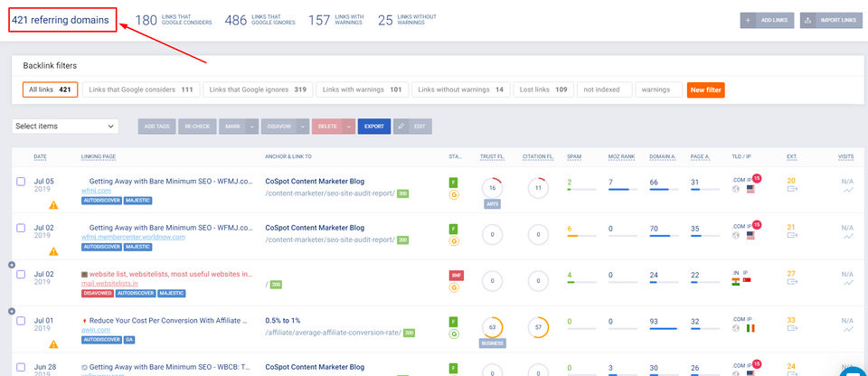Click the external links icon under 20

(792, 189)
